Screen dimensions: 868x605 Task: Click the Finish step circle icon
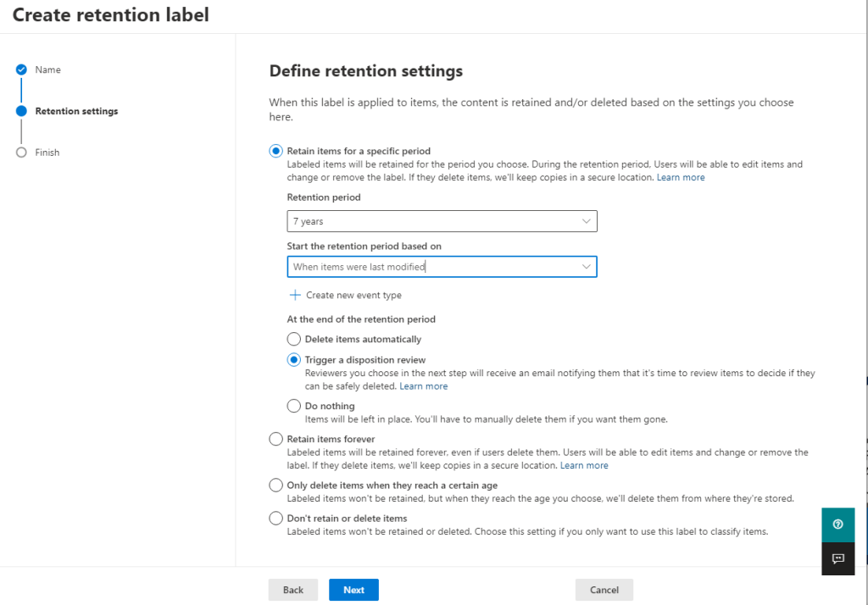point(22,153)
